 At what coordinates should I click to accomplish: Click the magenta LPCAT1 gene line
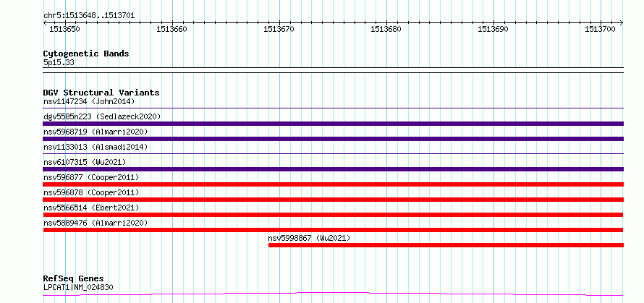click(x=333, y=294)
